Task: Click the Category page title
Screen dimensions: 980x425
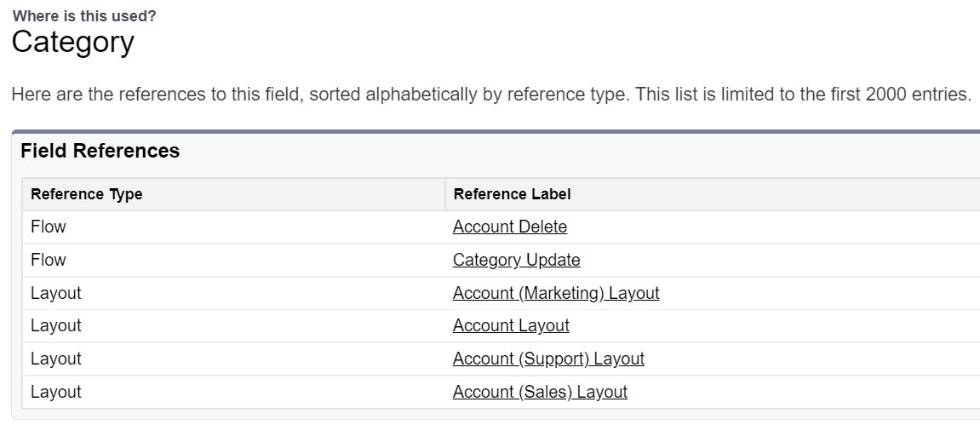Action: click(73, 42)
